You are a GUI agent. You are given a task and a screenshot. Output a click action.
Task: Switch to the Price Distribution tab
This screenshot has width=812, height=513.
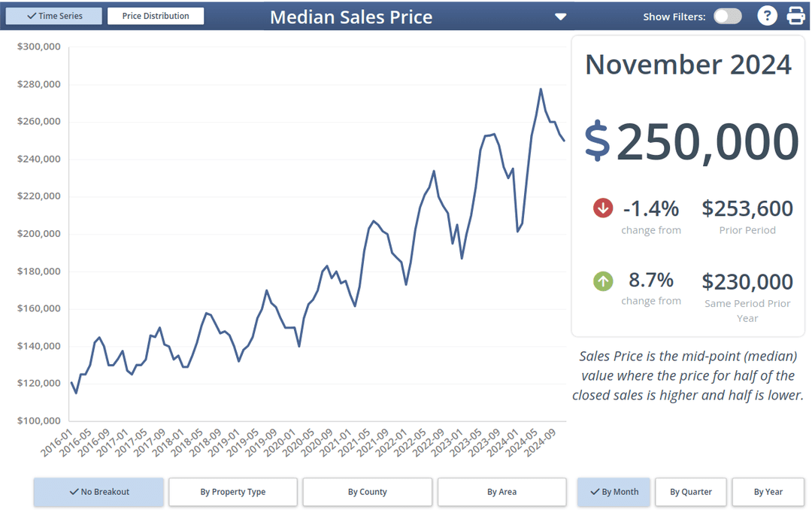point(156,16)
